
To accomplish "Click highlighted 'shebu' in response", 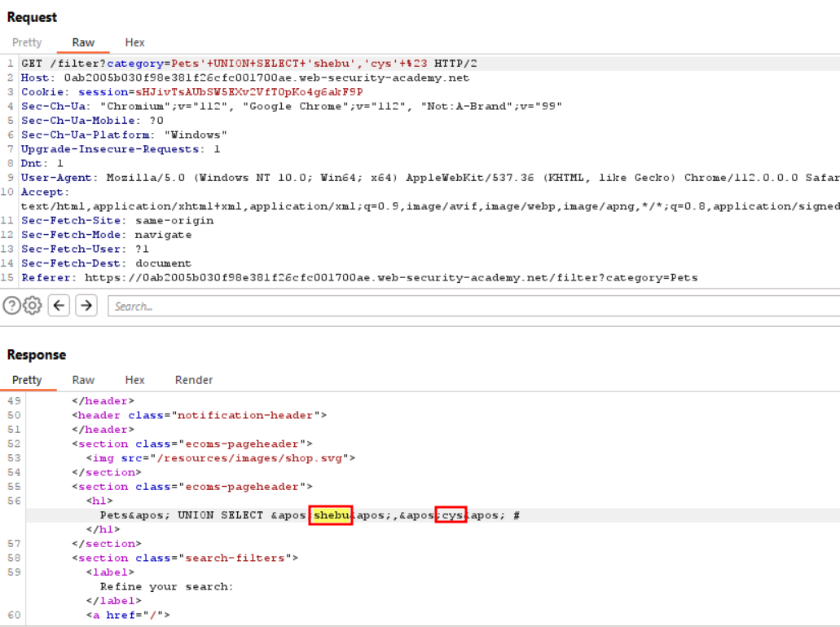I will 331,515.
